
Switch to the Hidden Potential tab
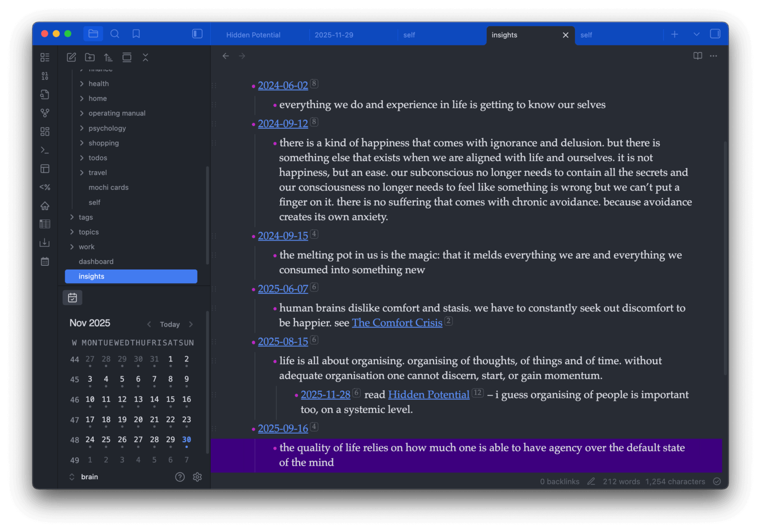tap(254, 35)
